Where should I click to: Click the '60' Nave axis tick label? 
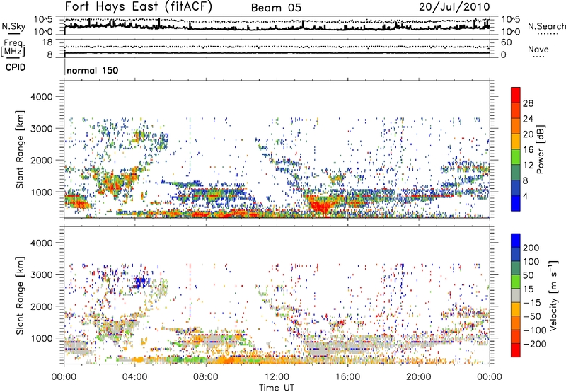pos(506,42)
